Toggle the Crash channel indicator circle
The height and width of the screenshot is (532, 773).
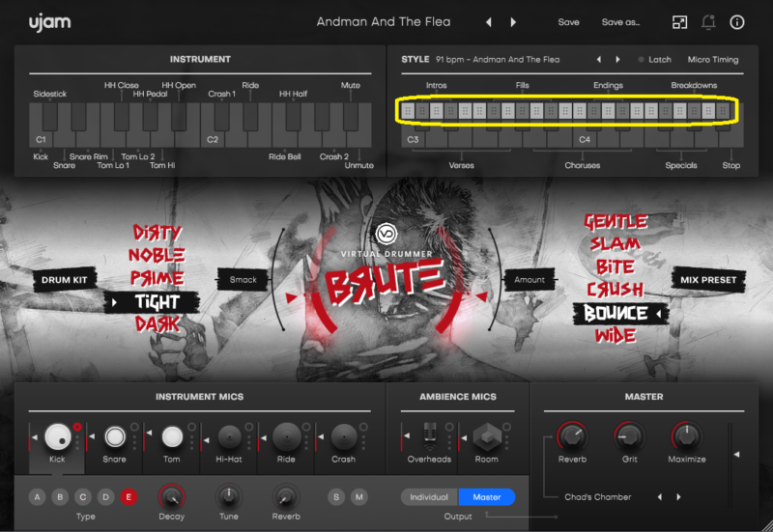click(363, 427)
